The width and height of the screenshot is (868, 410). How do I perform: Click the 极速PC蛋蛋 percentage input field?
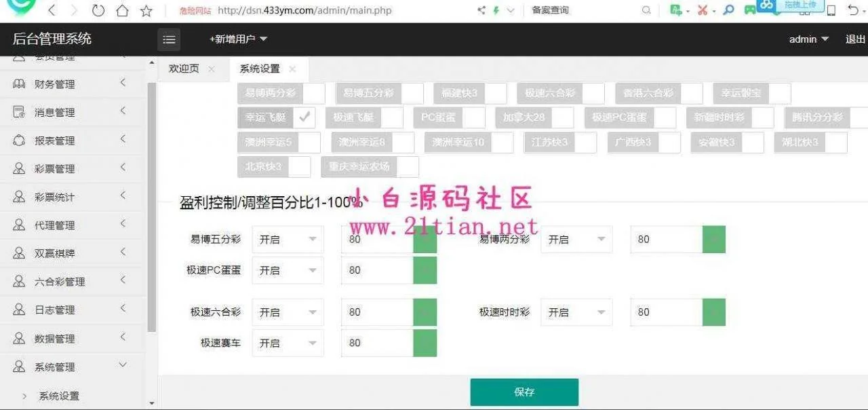pyautogui.click(x=377, y=270)
